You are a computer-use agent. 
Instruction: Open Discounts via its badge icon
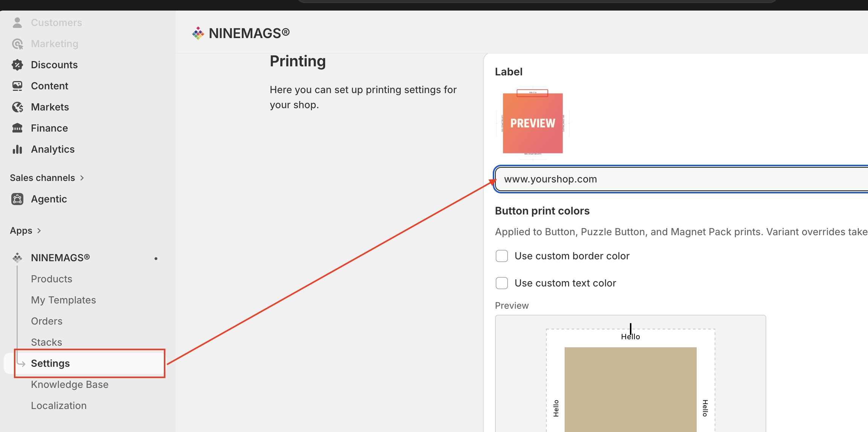(x=17, y=65)
